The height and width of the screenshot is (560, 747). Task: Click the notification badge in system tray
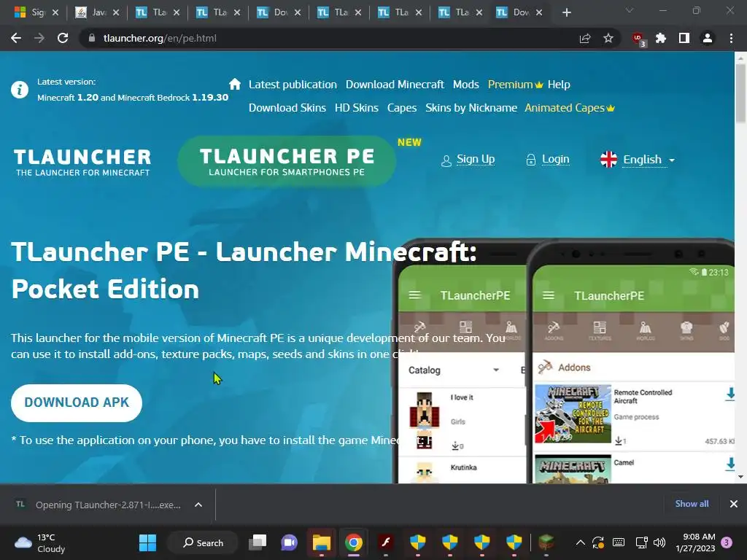[727, 542]
